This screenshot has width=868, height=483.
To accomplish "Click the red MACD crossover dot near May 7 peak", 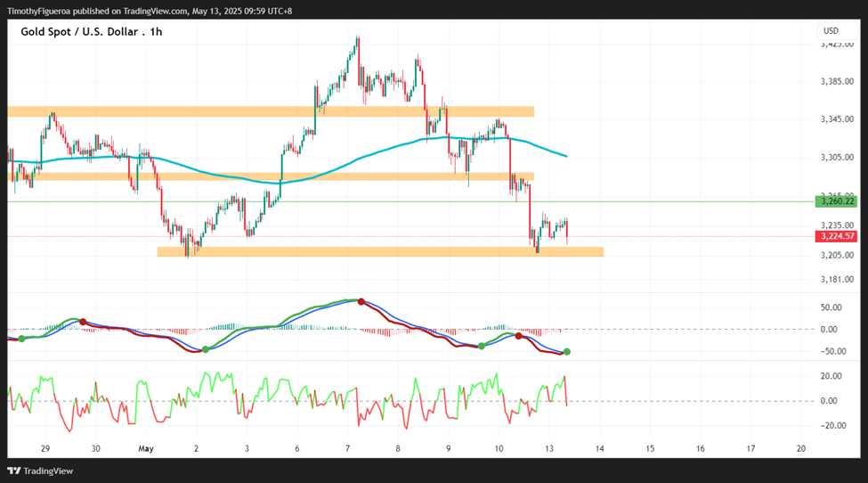I will click(361, 302).
